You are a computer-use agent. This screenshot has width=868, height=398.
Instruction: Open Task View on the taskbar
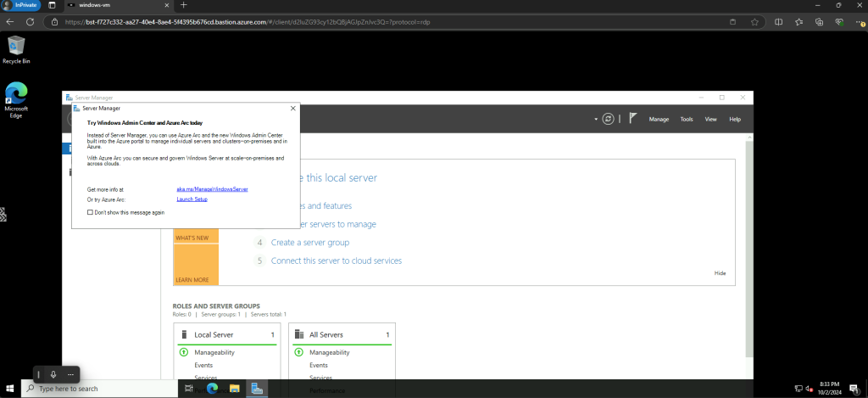click(x=189, y=389)
